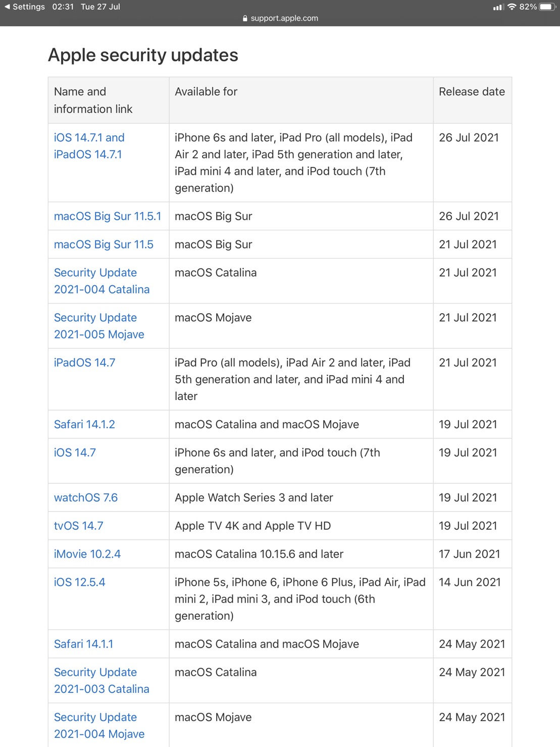The width and height of the screenshot is (560, 747).
Task: Open Security Update 2021-004 Catalina link
Action: (x=101, y=281)
